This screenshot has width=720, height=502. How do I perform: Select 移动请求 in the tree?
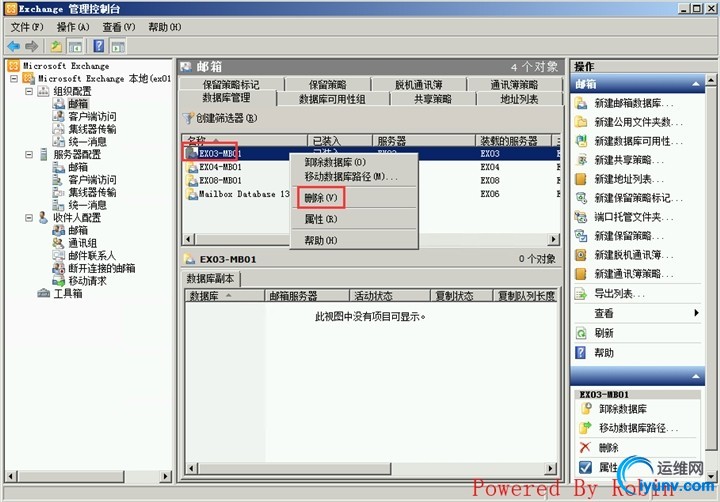coord(87,281)
